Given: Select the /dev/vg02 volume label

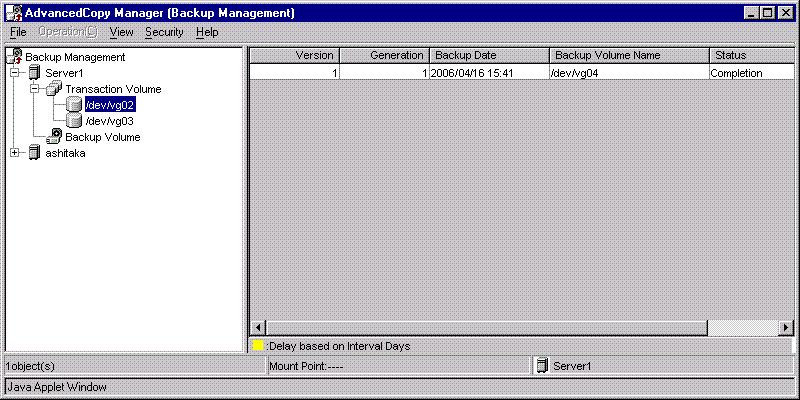Looking at the screenshot, I should tap(110, 105).
